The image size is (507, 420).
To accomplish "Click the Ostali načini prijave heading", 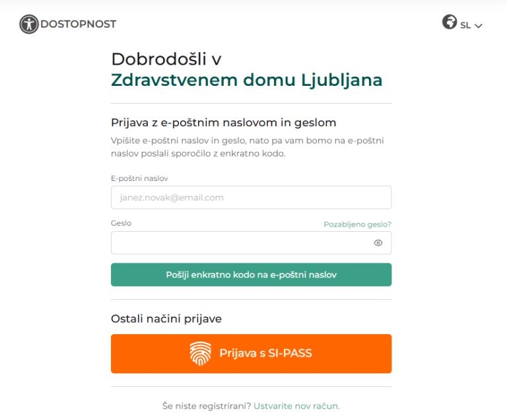I will [166, 319].
